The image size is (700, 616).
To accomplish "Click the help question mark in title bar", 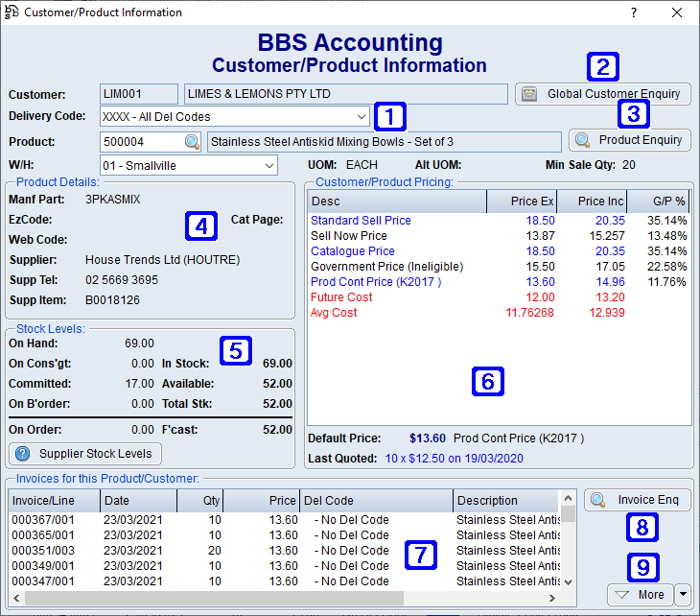I will [x=633, y=12].
